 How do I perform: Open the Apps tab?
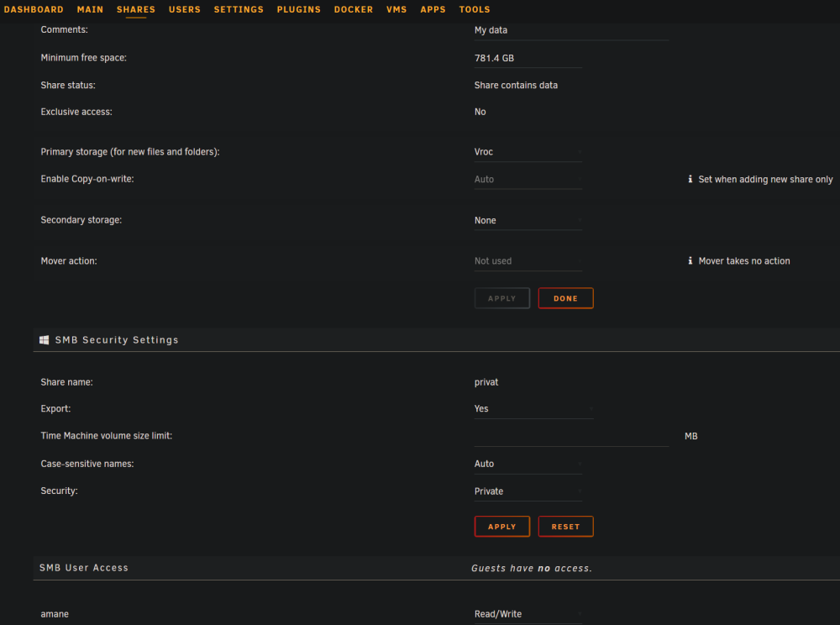click(433, 9)
